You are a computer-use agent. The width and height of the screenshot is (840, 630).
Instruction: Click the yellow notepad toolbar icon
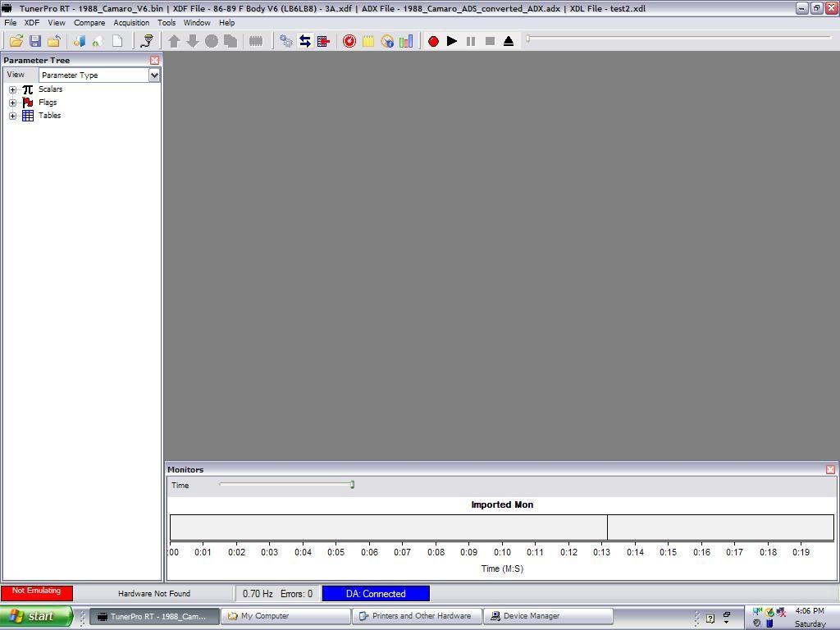pos(368,41)
